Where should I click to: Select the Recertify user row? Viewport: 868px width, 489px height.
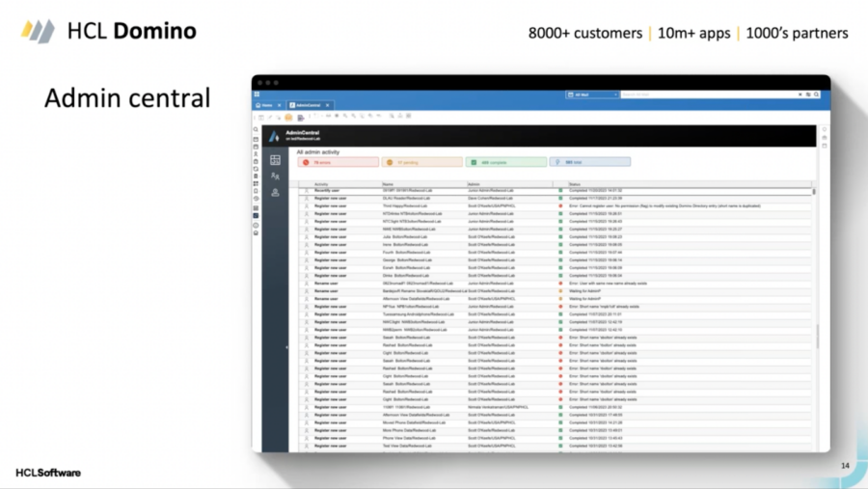pos(556,191)
